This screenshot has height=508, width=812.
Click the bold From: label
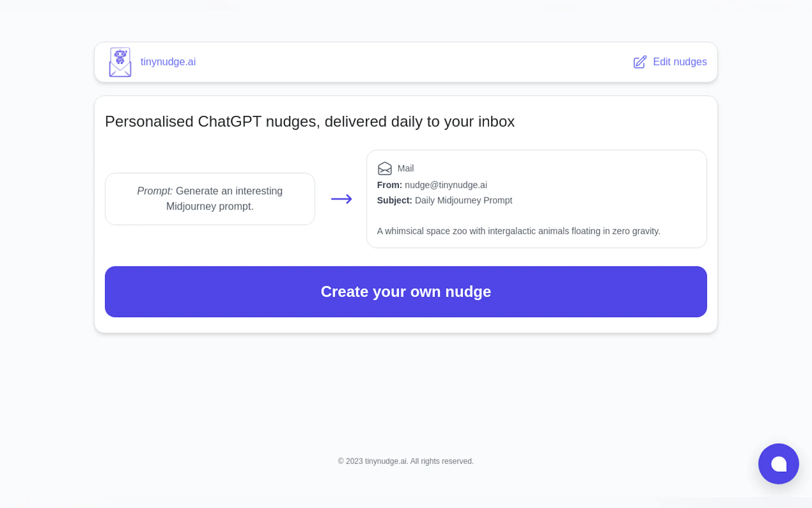click(x=389, y=185)
